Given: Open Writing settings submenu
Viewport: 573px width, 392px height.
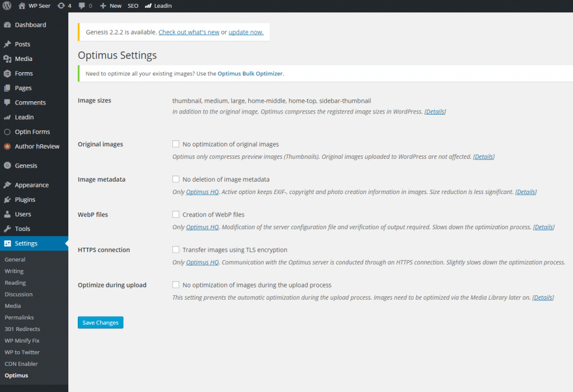Looking at the screenshot, I should pos(14,271).
